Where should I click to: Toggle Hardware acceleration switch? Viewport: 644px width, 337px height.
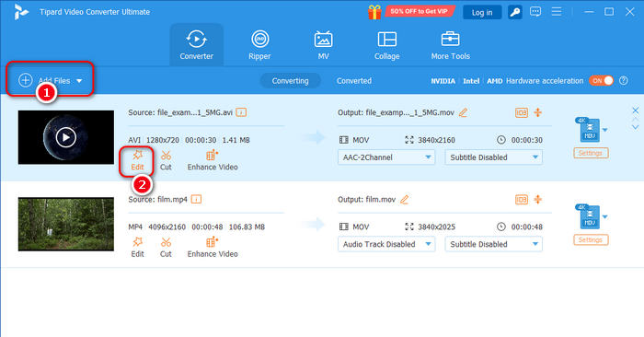[601, 80]
